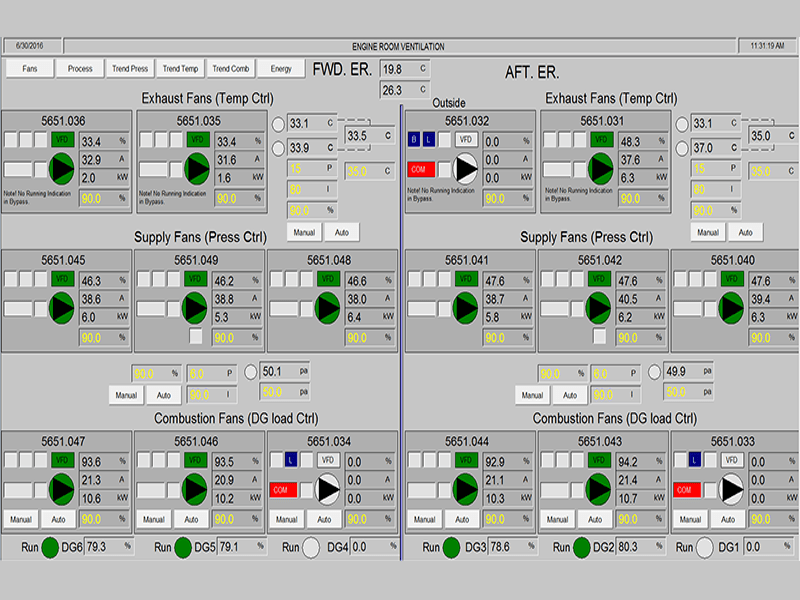Click the 6/30/2016 date field
This screenshot has width=800, height=600.
point(33,46)
